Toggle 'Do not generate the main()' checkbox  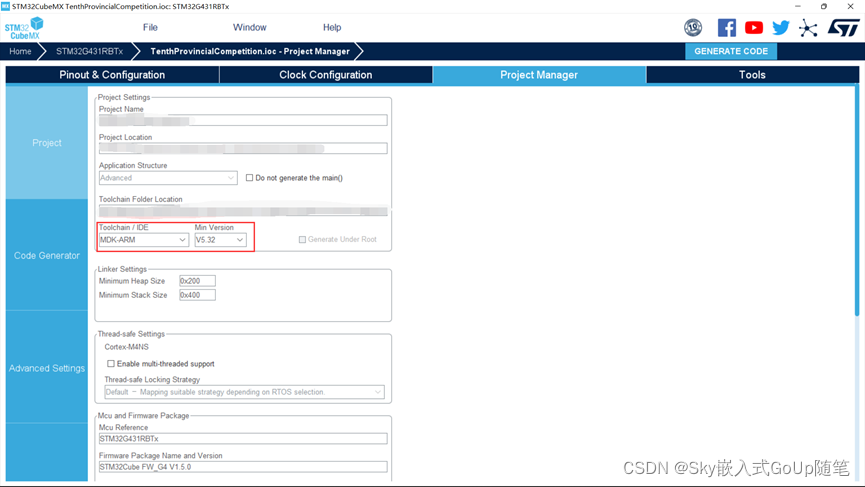coord(249,178)
